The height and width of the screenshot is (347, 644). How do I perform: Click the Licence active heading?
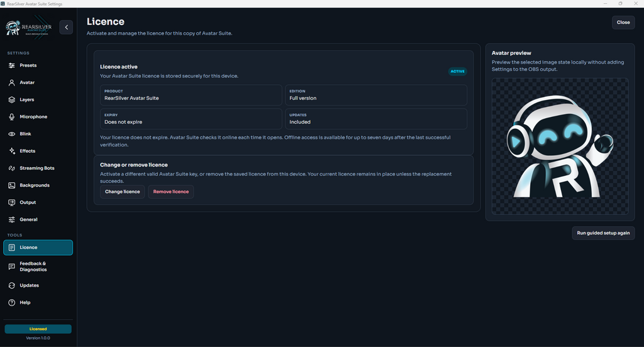(x=119, y=67)
